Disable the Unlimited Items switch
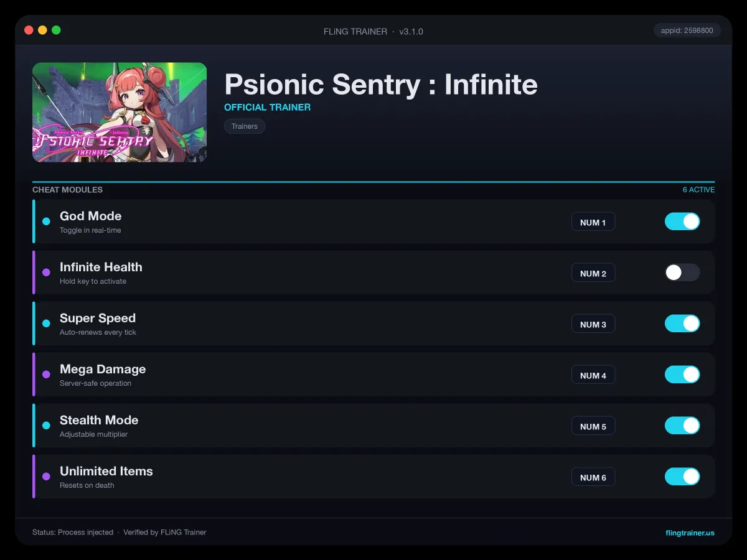747x560 pixels. 682,477
